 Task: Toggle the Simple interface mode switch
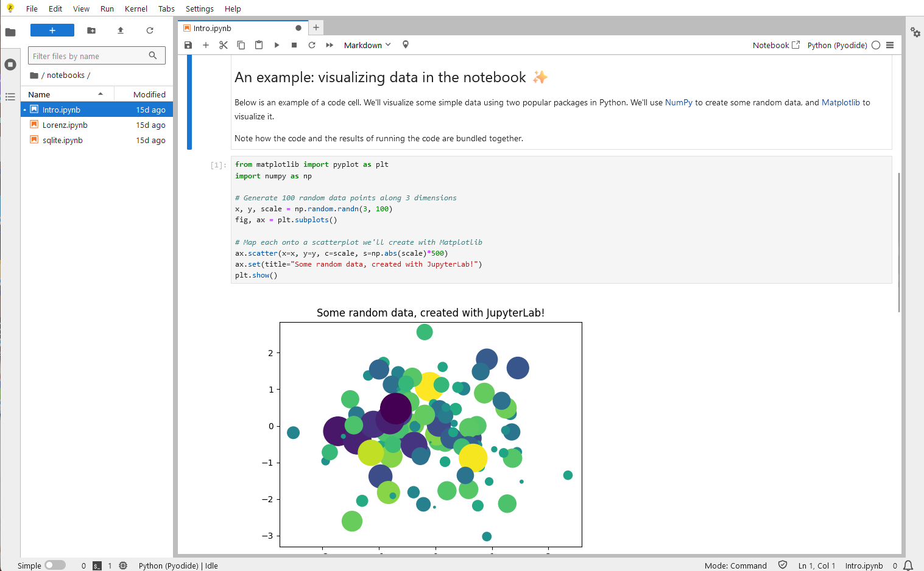tap(55, 565)
